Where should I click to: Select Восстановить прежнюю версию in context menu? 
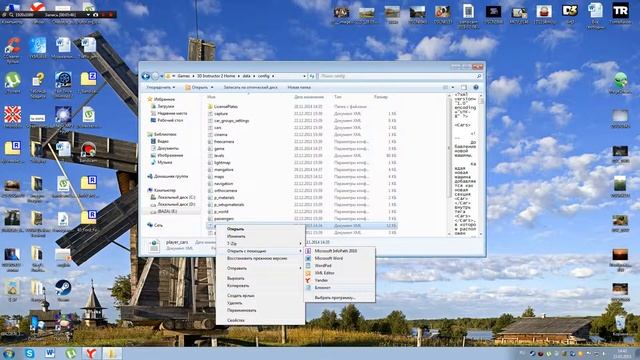[x=257, y=258]
